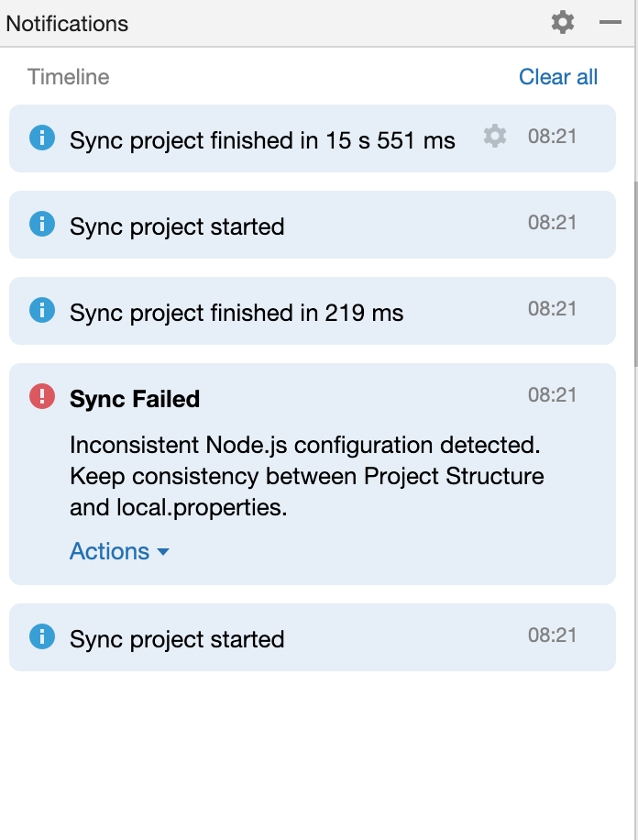Click info icon beside 'finished in 219 ms'
The height and width of the screenshot is (840, 638).
pyautogui.click(x=42, y=310)
